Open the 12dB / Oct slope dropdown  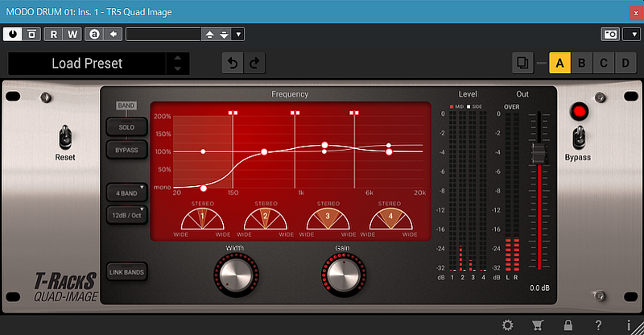point(126,215)
